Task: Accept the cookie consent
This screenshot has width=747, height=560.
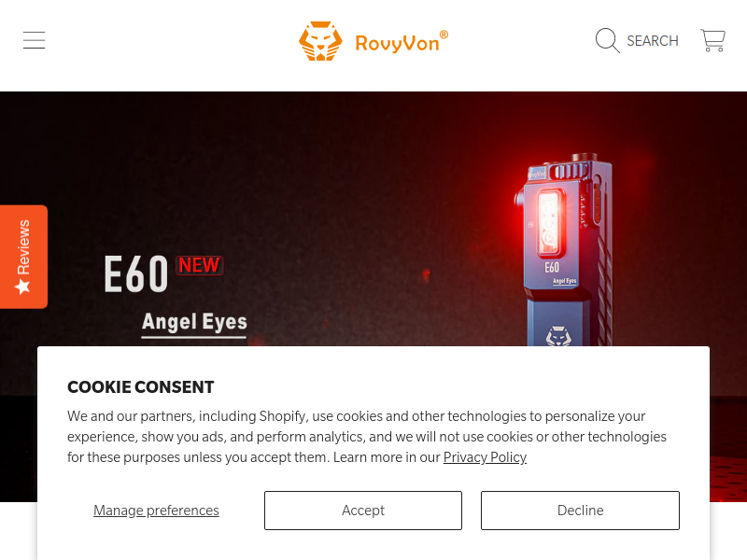Action: point(363,511)
